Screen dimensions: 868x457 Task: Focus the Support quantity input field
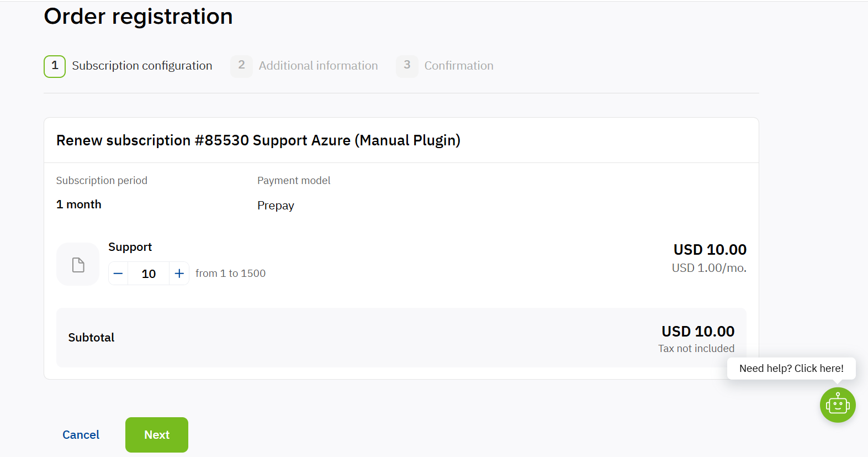[149, 274]
